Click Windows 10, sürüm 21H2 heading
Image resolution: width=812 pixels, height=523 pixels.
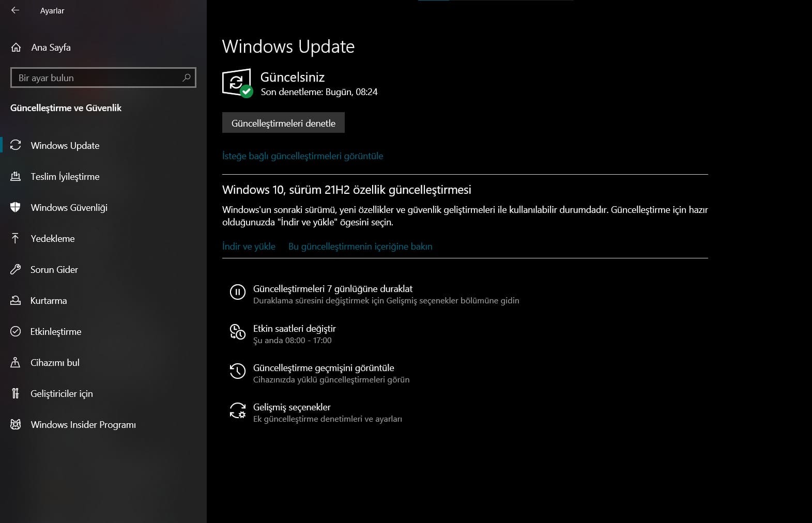tap(347, 190)
